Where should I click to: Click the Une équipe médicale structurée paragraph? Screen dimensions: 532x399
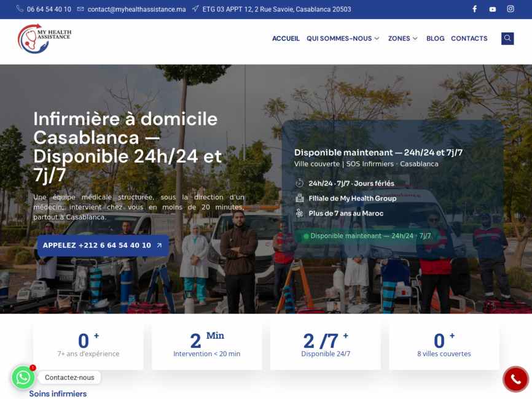pyautogui.click(x=138, y=207)
